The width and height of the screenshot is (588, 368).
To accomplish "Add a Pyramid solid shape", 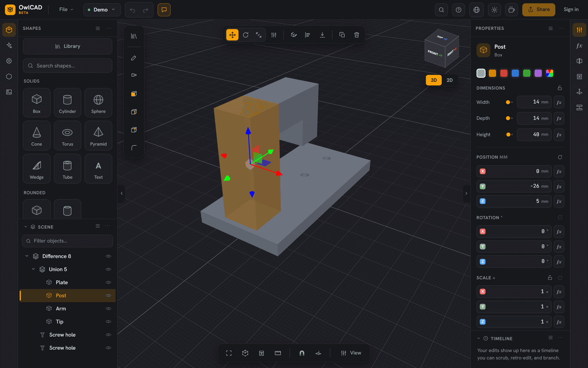I will (98, 136).
